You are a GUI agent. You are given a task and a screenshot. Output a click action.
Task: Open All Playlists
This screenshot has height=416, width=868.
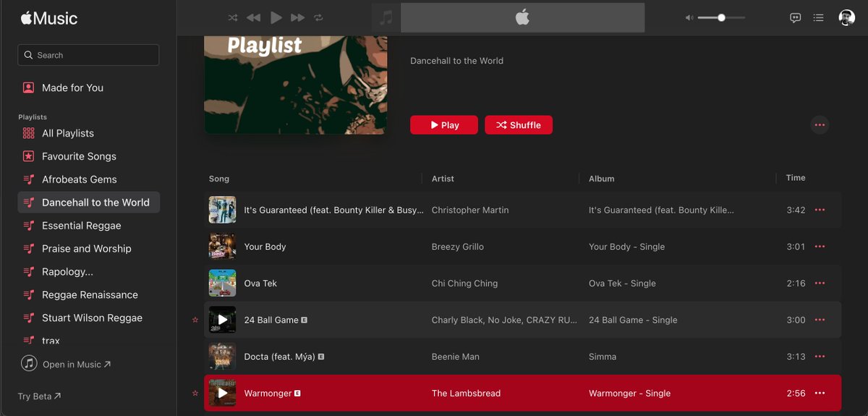(88, 133)
